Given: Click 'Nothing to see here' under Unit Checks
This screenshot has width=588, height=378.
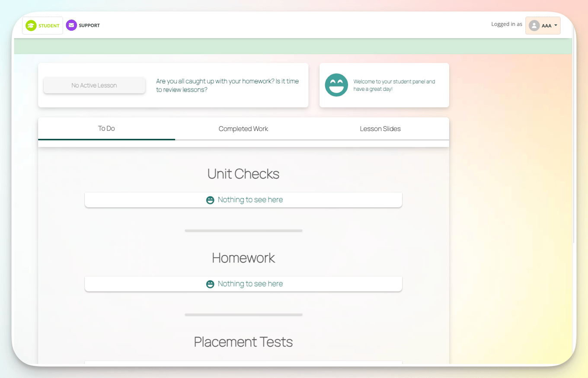Looking at the screenshot, I should point(250,200).
